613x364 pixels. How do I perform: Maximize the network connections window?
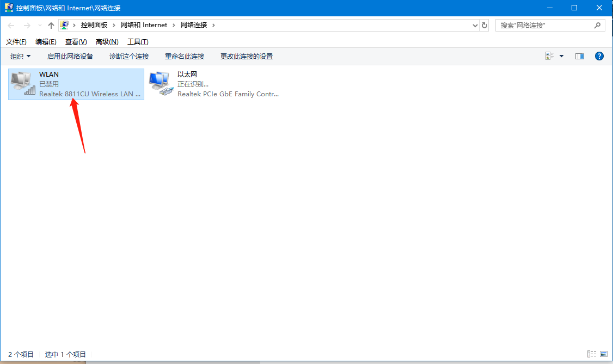pyautogui.click(x=574, y=8)
